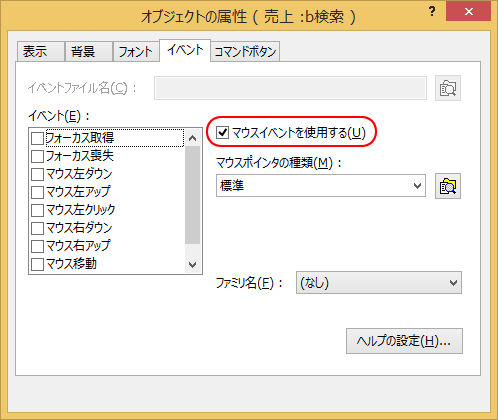Click the event list scrollbar thumb
This screenshot has height=420, width=498.
pyautogui.click(x=193, y=195)
